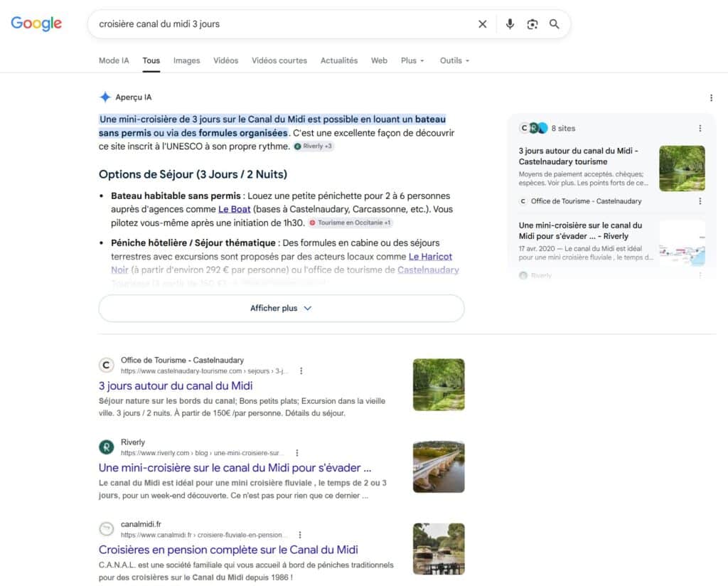Image resolution: width=728 pixels, height=586 pixels.
Task: Start voice search with microphone icon
Action: point(510,24)
